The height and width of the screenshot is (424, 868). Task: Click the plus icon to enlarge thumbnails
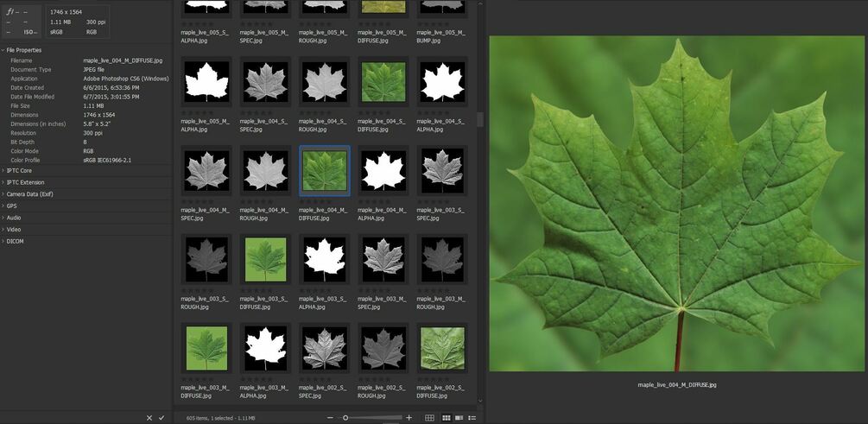pyautogui.click(x=409, y=418)
